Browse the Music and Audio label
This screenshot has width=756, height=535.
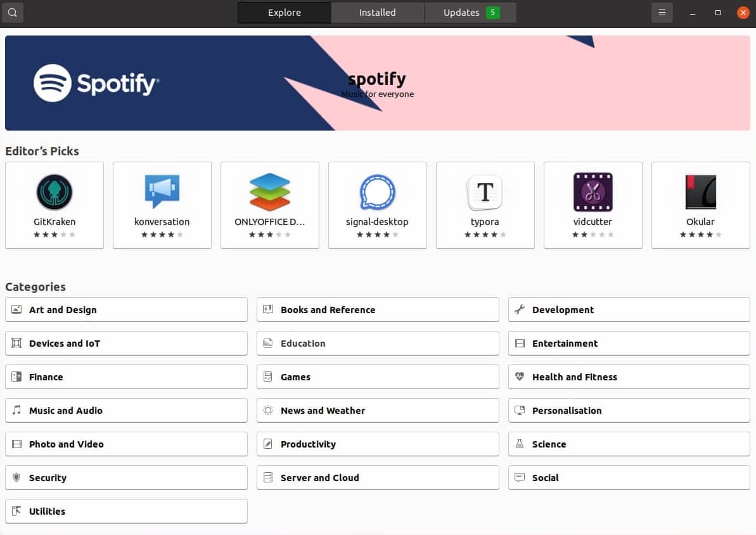click(65, 411)
